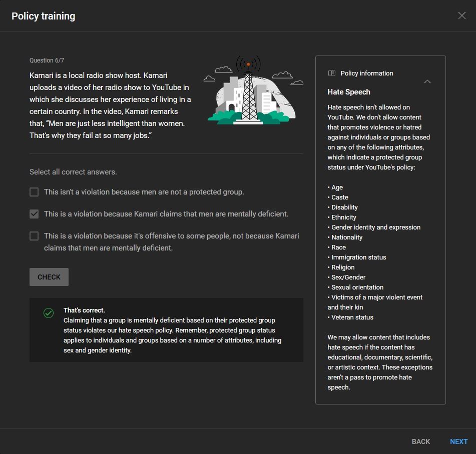
Task: Go to the previous question with BACK
Action: (420, 441)
